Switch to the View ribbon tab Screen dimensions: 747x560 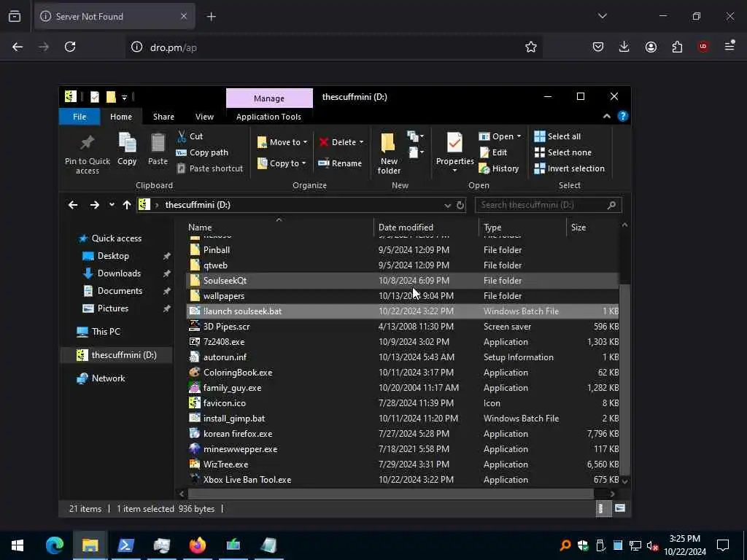tap(204, 117)
